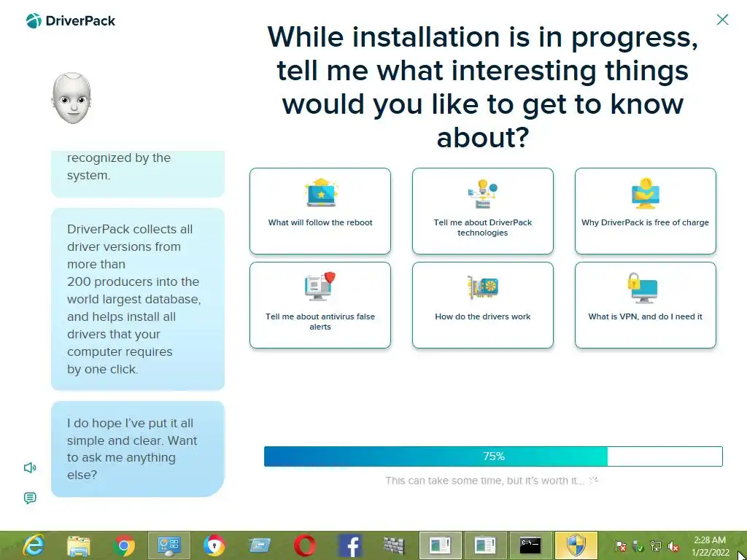The width and height of the screenshot is (747, 560).
Task: Open the blue tilted window taskbar icon
Action: coord(260,545)
